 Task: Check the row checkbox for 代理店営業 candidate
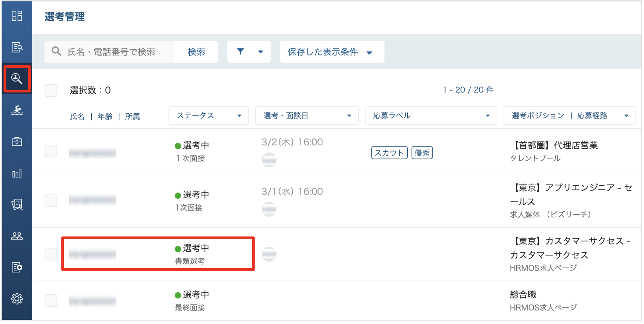51,151
